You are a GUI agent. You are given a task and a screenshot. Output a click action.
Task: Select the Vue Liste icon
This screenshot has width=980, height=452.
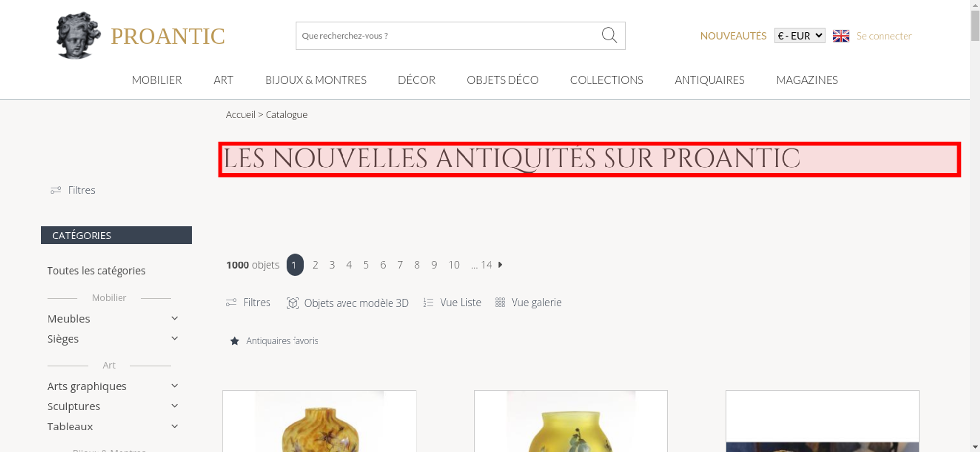click(428, 303)
